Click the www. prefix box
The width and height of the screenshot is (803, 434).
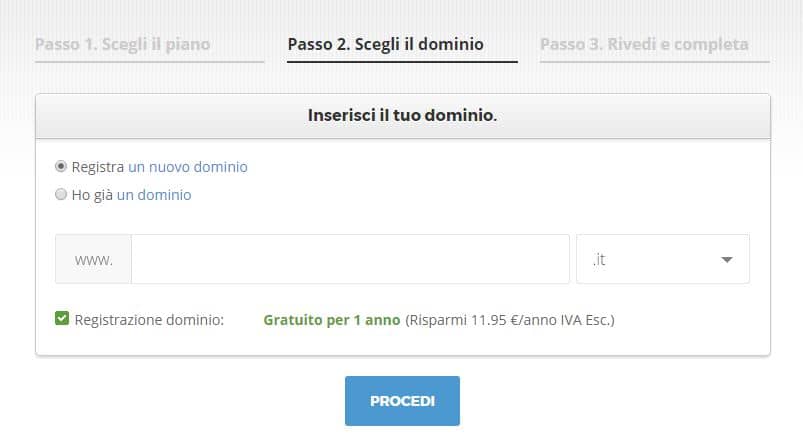click(93, 259)
